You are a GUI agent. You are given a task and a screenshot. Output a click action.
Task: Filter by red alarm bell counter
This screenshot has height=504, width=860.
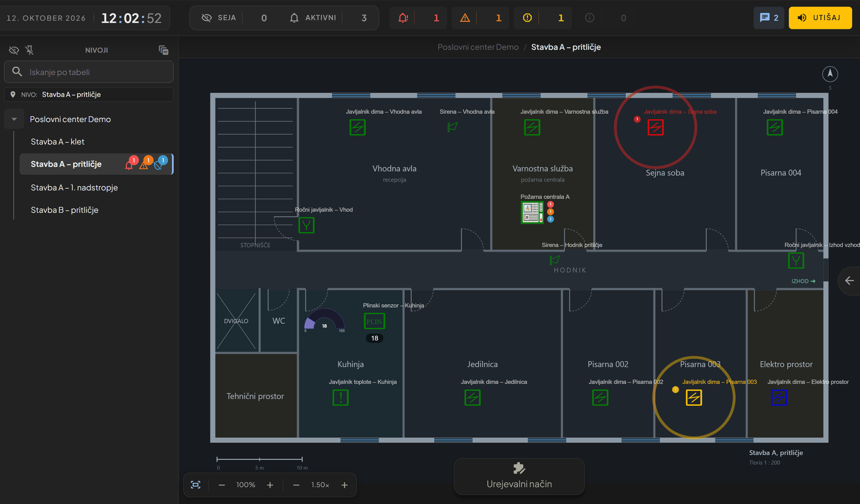click(418, 18)
